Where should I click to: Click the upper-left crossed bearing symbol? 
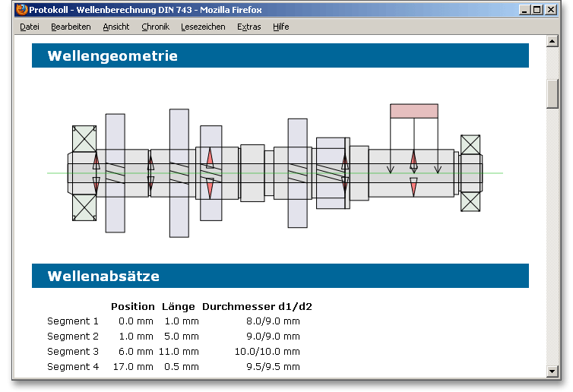(x=84, y=139)
